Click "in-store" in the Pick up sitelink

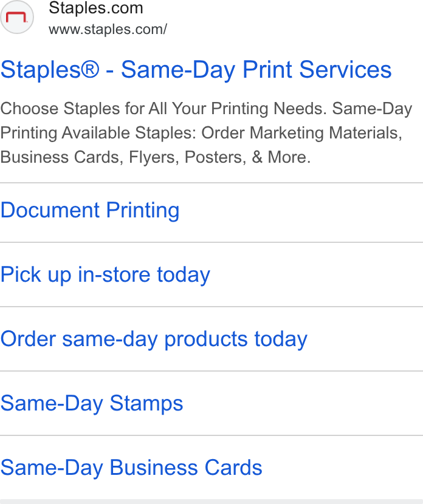(x=114, y=274)
